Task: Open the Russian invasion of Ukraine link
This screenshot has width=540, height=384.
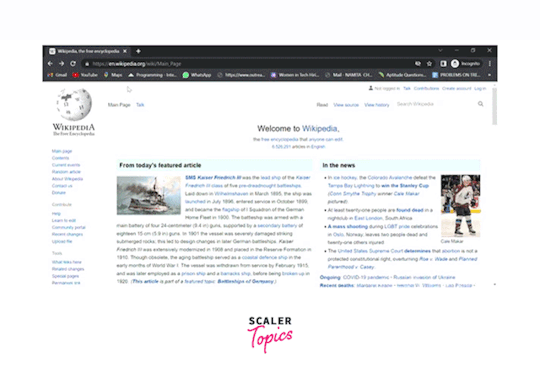Action: coord(424,277)
